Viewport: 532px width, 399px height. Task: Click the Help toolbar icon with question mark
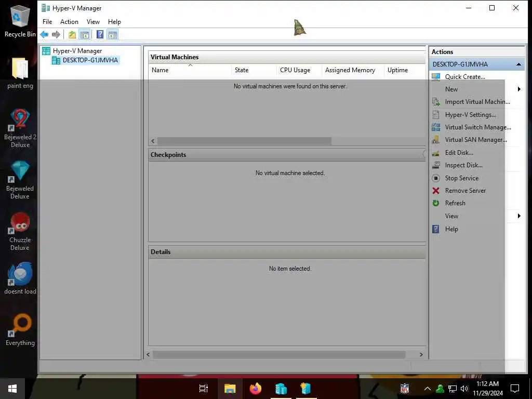click(100, 34)
